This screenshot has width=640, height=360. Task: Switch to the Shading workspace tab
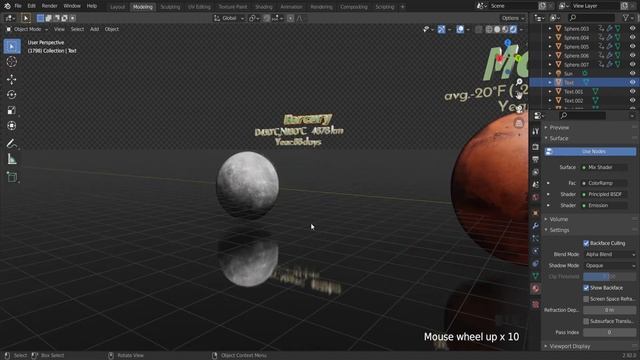264,7
